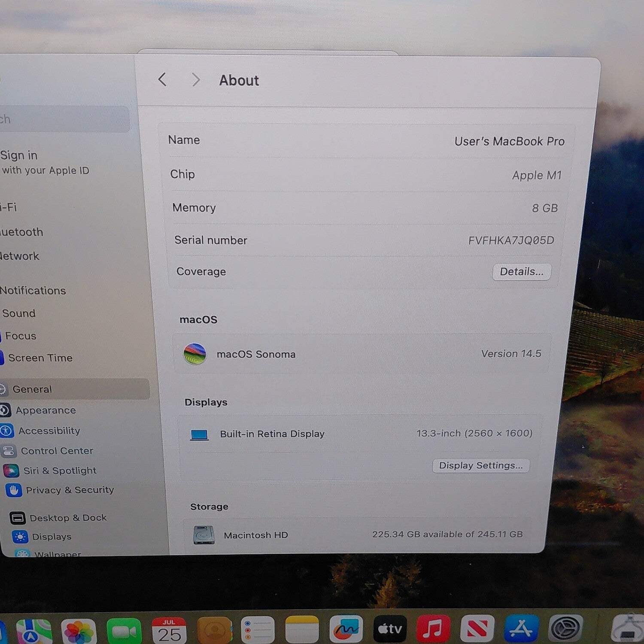Click the Desktop & Dock icon
The width and height of the screenshot is (644, 644).
(17, 518)
